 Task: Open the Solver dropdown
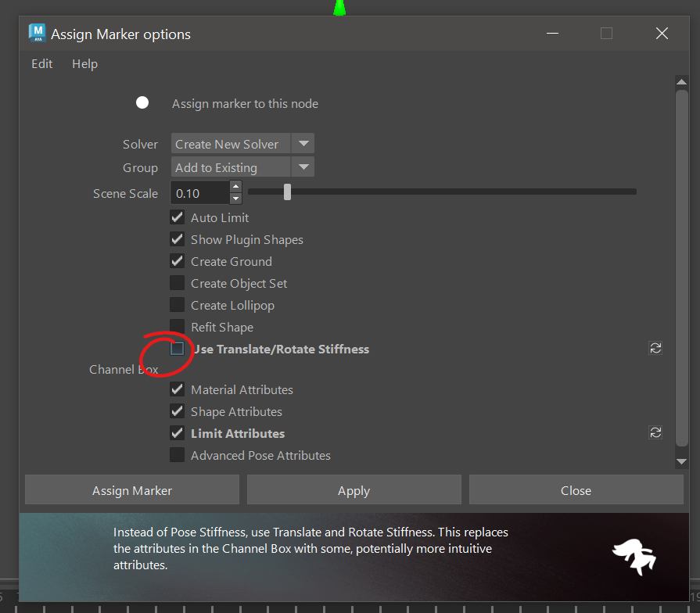[x=242, y=144]
